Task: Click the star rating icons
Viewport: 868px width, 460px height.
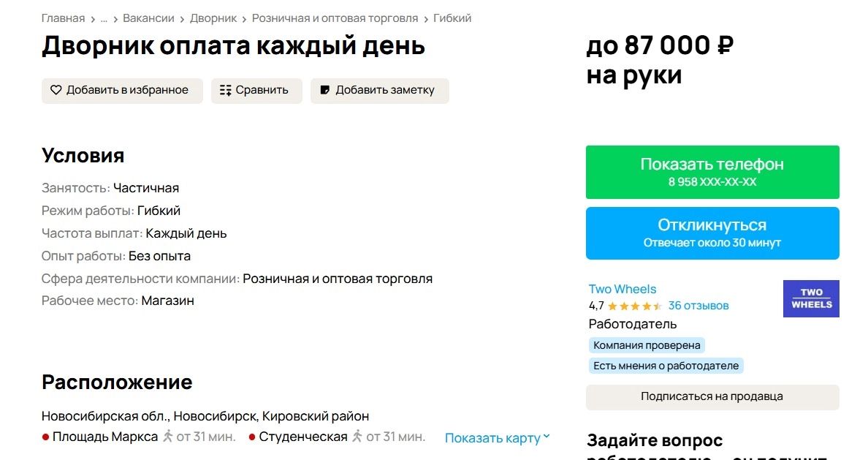Action: 634,306
